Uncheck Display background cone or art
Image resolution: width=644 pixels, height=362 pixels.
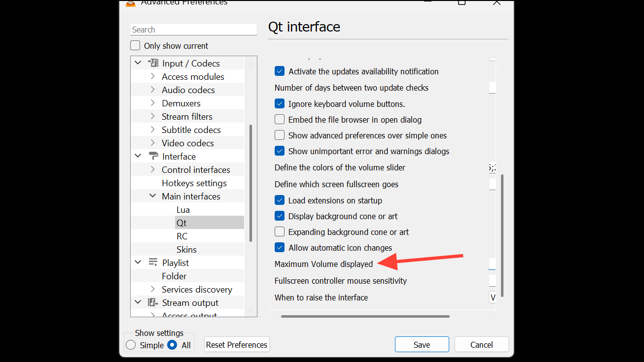(280, 216)
